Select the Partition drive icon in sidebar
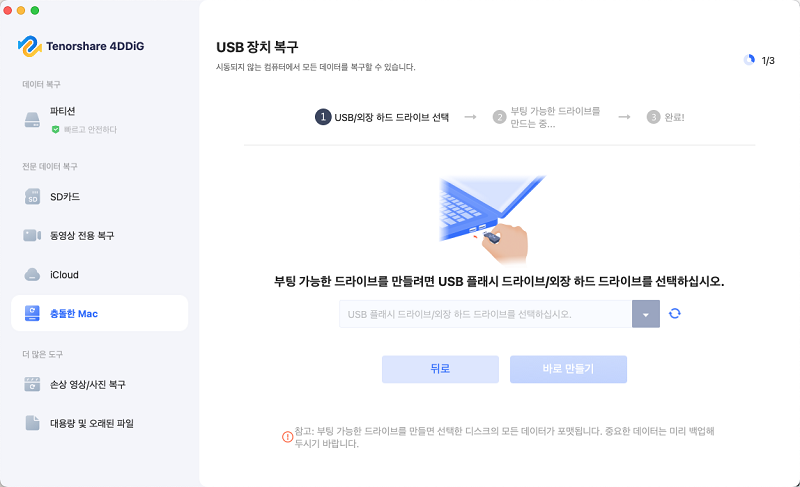Screen dimensions: 800x487 click(x=32, y=120)
